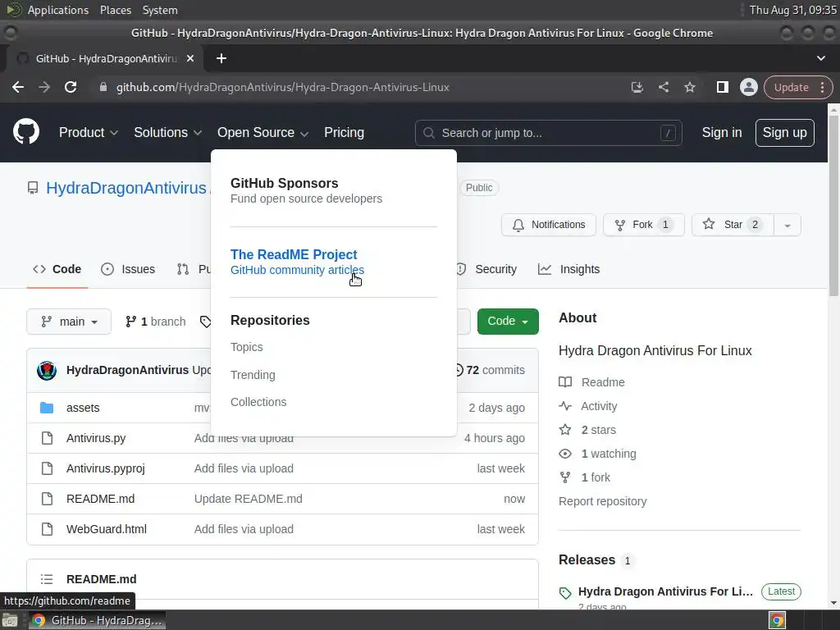This screenshot has width=840, height=630.
Task: Click the Sign up button
Action: (x=785, y=132)
